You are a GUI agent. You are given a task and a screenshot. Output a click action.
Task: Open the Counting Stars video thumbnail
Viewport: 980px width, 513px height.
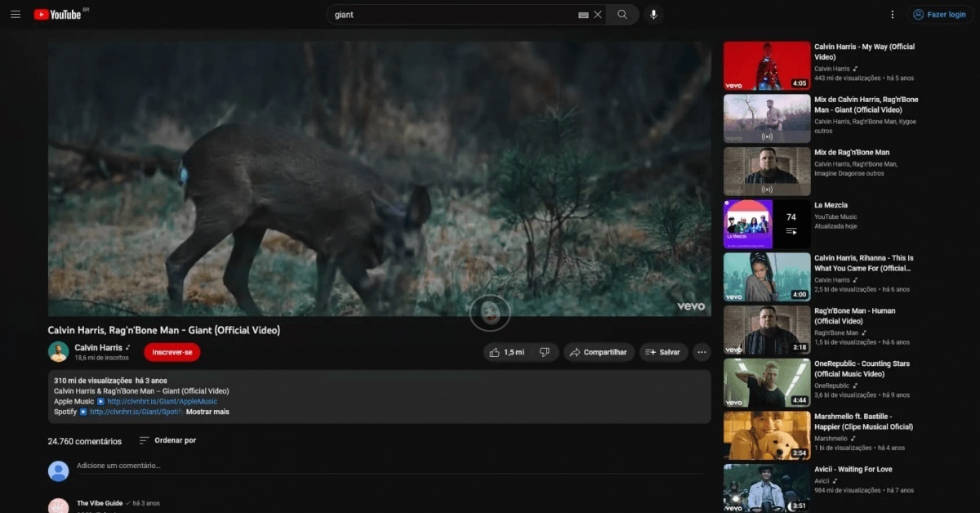click(767, 382)
